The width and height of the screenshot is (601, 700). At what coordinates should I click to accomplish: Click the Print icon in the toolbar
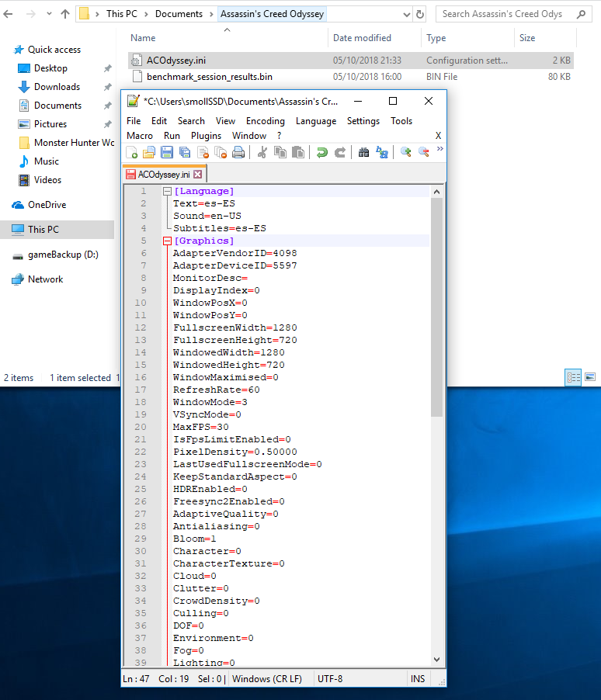tap(238, 153)
